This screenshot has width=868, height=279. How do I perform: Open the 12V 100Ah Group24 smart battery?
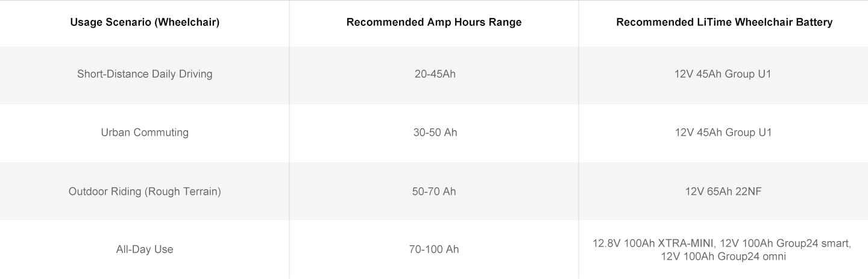[786, 243]
